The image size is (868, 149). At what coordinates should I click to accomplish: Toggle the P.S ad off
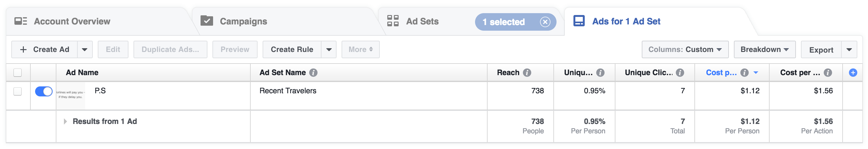[x=44, y=91]
